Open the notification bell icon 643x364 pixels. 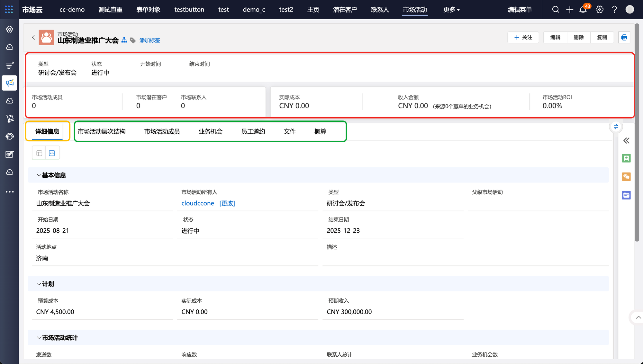pyautogui.click(x=583, y=10)
